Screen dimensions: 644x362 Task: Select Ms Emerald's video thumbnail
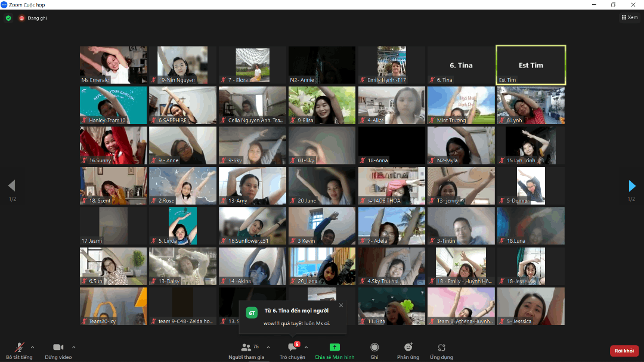tap(113, 65)
